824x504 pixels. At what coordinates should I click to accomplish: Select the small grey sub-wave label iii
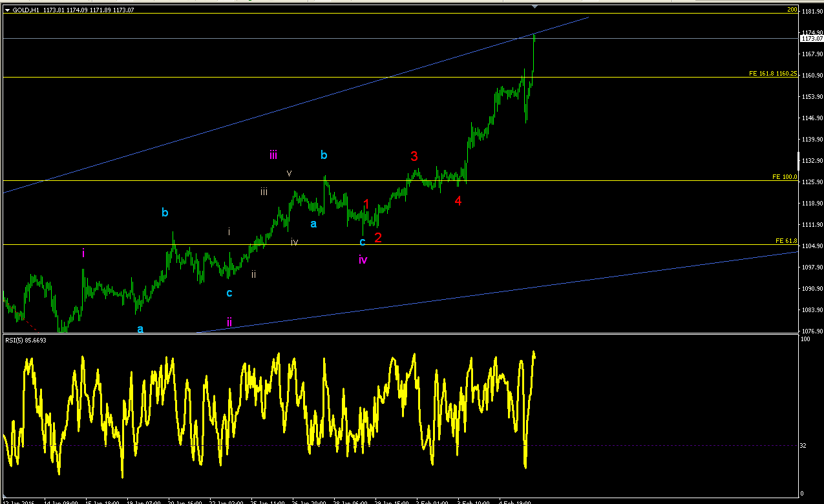tap(264, 191)
